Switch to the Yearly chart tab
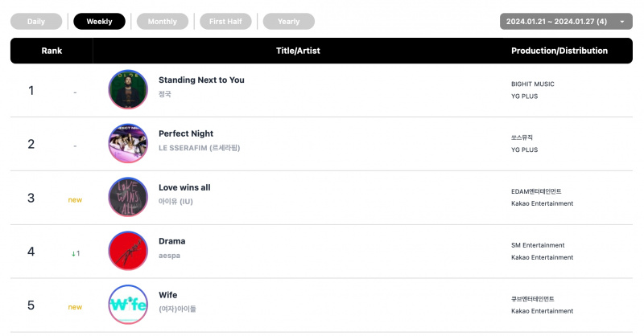Viewport: 644px width, 336px height. click(289, 22)
